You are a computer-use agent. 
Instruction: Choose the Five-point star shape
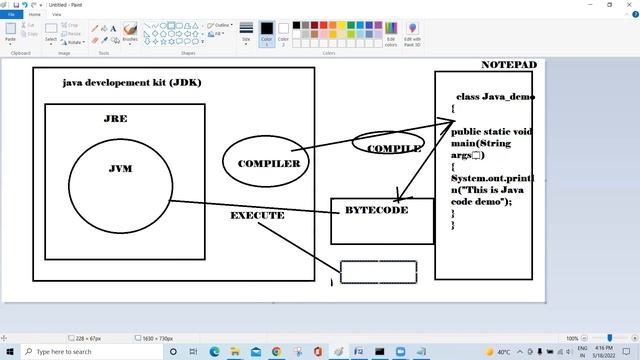(163, 41)
